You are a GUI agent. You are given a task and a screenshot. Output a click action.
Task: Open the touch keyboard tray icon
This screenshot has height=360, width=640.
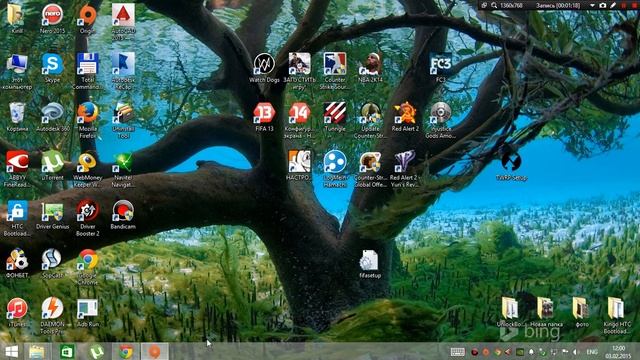(458, 351)
